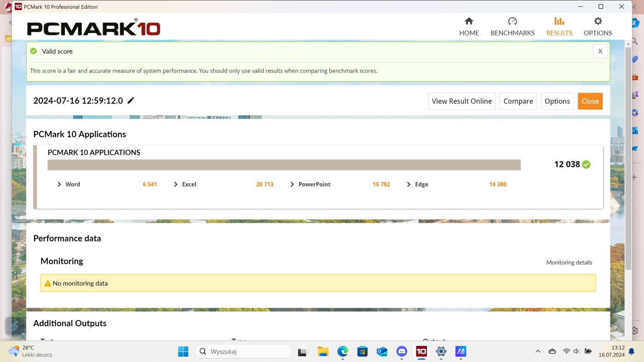Screen dimensions: 644x362
Task: Close the result with orange Close button
Action: click(x=590, y=101)
